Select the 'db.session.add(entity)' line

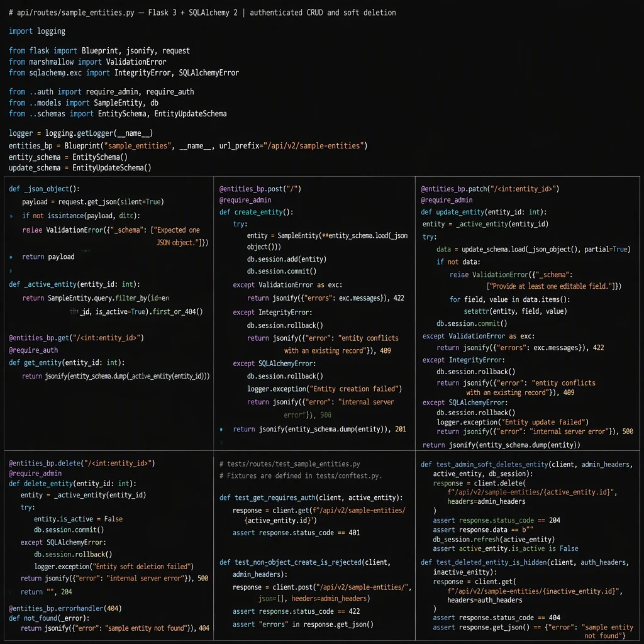tap(287, 259)
